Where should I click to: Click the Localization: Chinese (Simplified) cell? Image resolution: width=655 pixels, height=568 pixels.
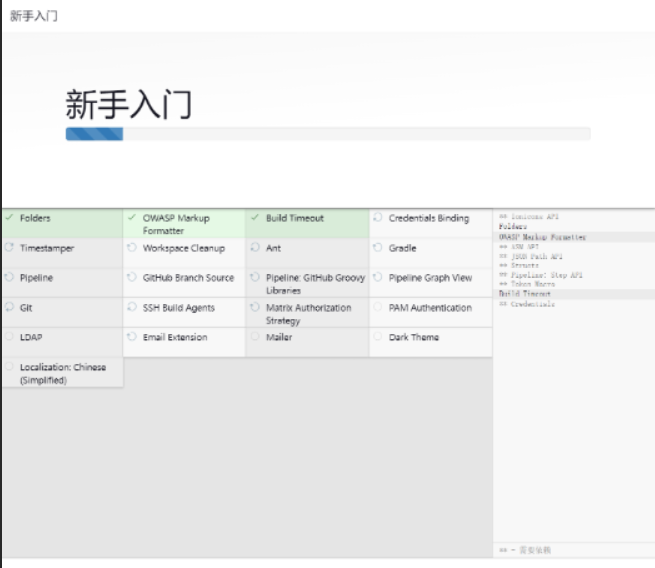62,373
